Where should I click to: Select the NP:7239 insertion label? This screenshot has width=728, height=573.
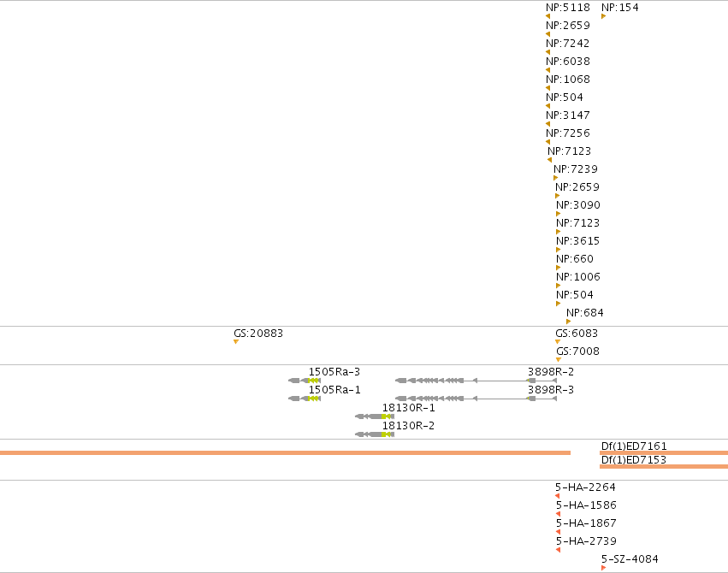coord(576,168)
